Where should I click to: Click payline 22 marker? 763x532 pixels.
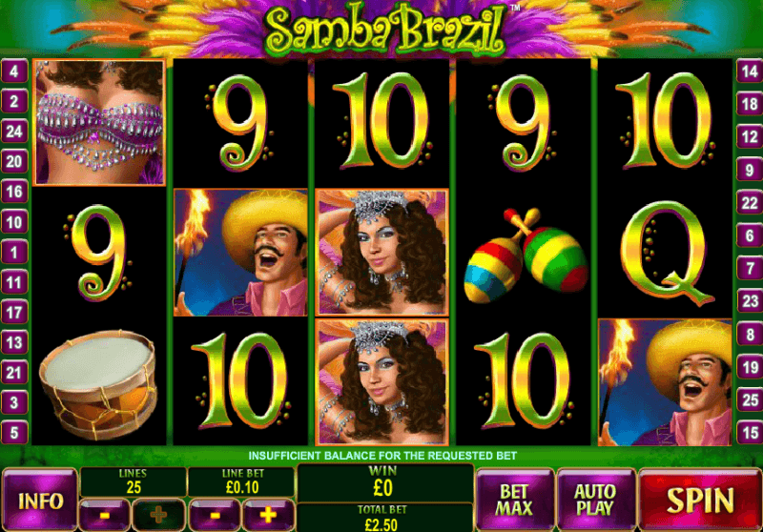[x=750, y=203]
